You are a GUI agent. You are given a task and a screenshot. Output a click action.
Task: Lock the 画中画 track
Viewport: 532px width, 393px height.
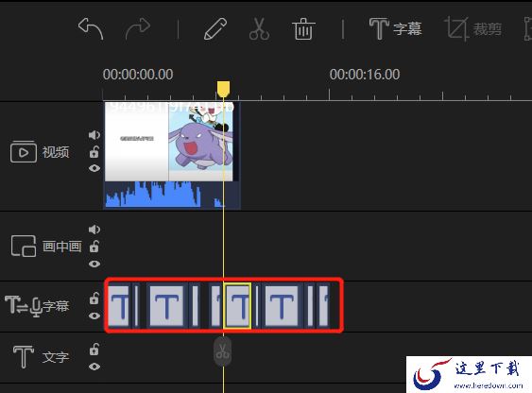pyautogui.click(x=94, y=247)
